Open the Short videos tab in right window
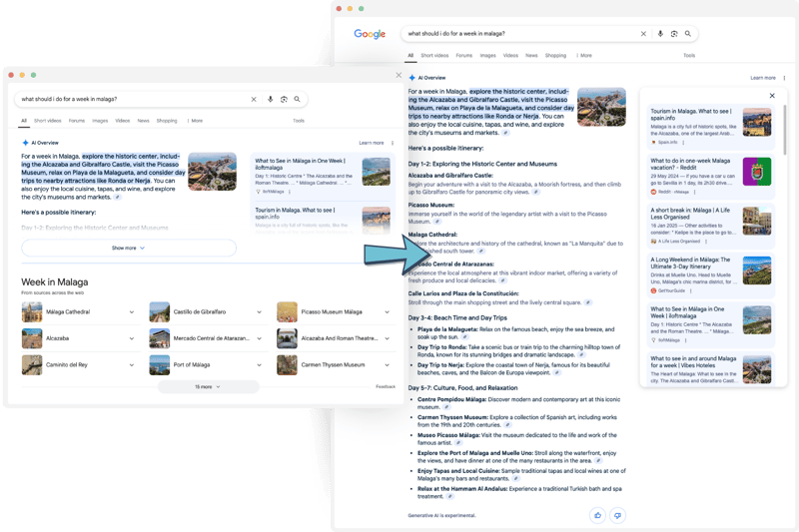799x532 pixels. (434, 56)
